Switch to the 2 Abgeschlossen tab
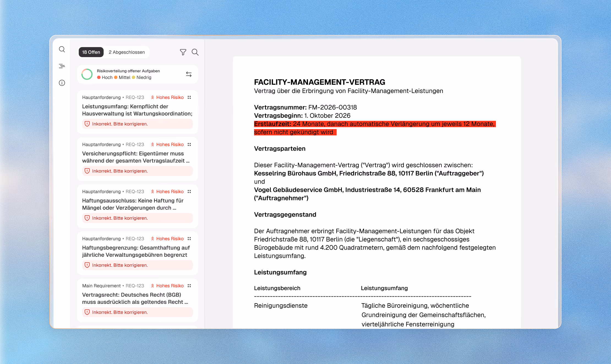The width and height of the screenshot is (611, 364). (x=127, y=52)
